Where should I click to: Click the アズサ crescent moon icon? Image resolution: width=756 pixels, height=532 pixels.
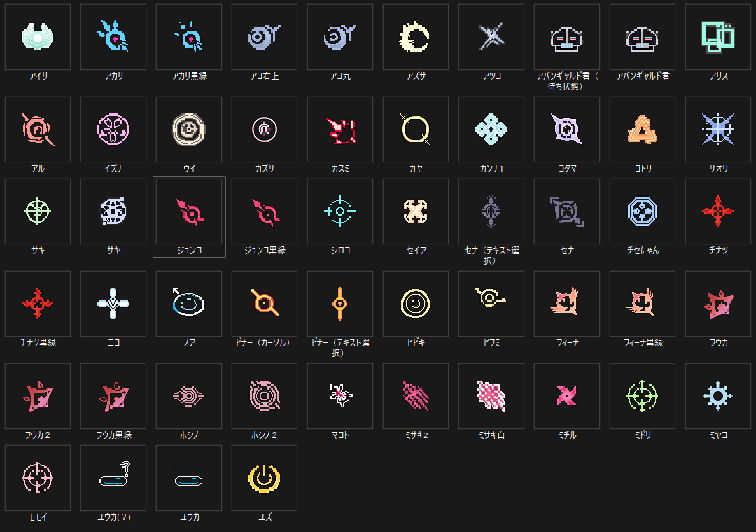(416, 37)
